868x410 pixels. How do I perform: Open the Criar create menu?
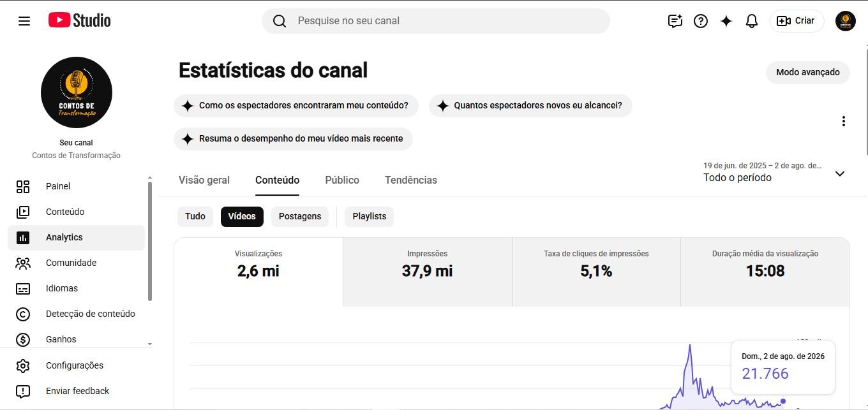(797, 21)
